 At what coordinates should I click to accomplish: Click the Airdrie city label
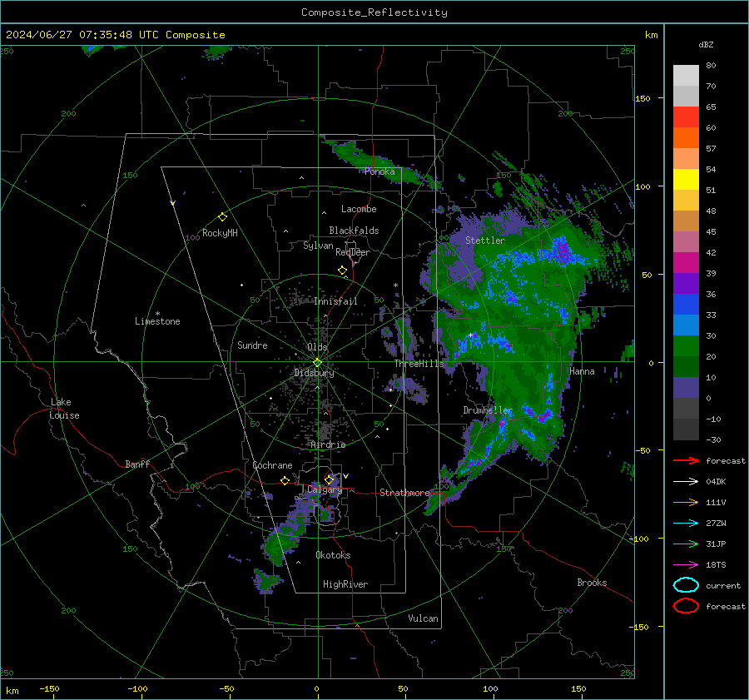328,444
